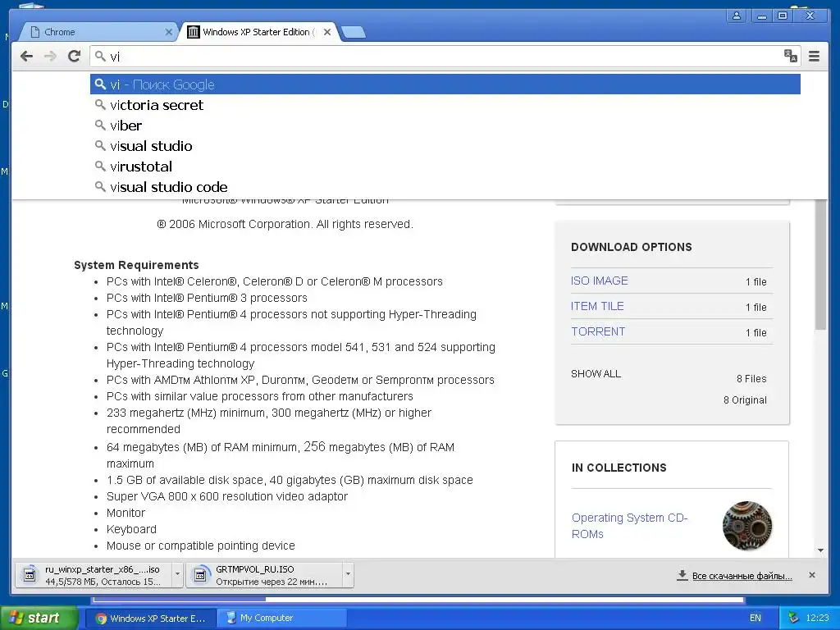Click the '8 Files' count text
This screenshot has height=630, width=840.
pyautogui.click(x=751, y=379)
